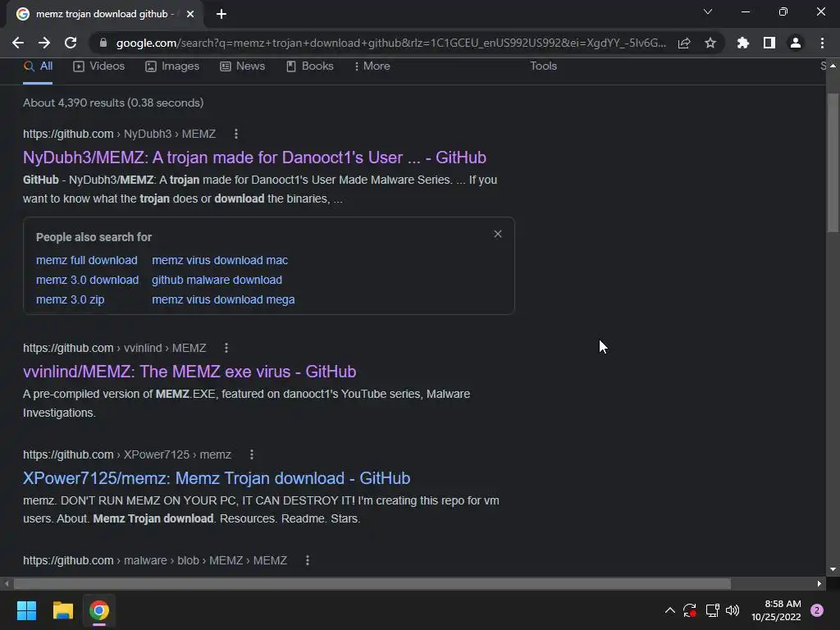The width and height of the screenshot is (840, 630).
Task: Open vvinlind/MEMZ exe virus result
Action: coord(189,372)
